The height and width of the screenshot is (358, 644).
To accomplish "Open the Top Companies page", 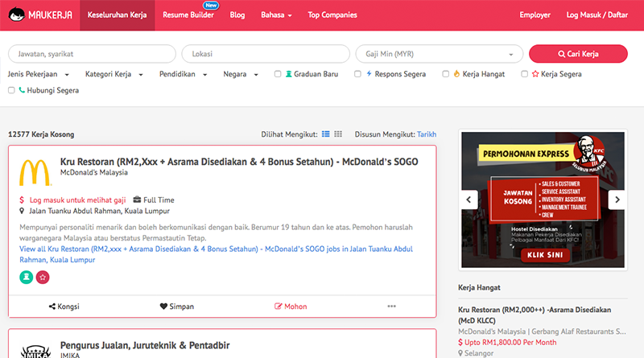I will tap(332, 15).
